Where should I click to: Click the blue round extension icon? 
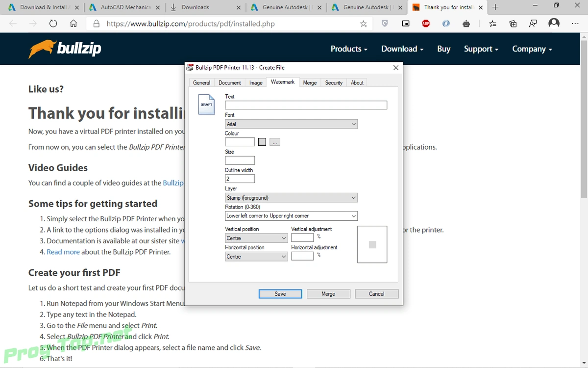coord(446,24)
